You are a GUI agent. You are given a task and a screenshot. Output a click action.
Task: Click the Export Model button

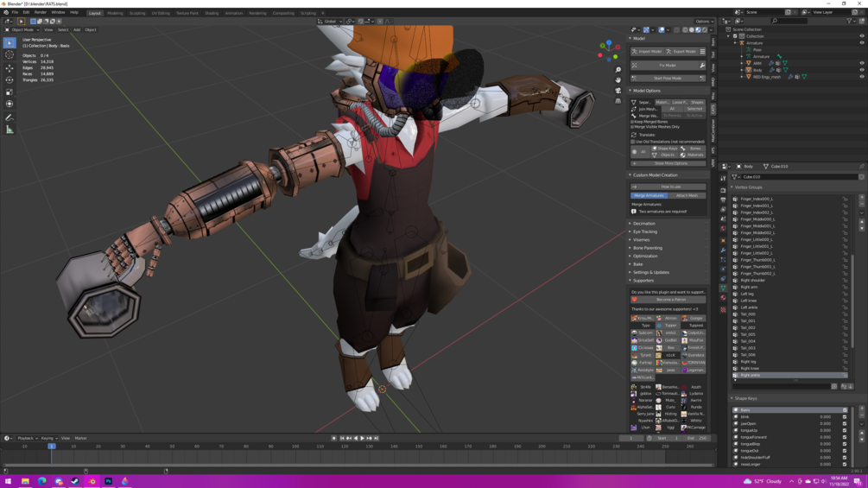click(x=681, y=52)
